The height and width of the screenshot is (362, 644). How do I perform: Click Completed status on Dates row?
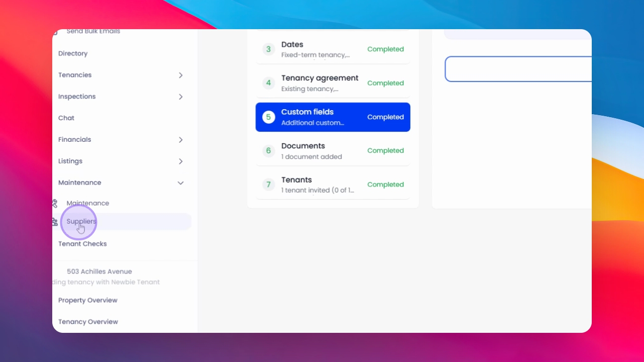point(385,49)
